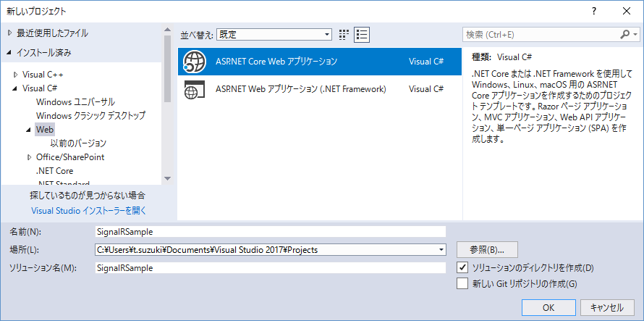Click the 参照(B)... browse button

click(487, 249)
